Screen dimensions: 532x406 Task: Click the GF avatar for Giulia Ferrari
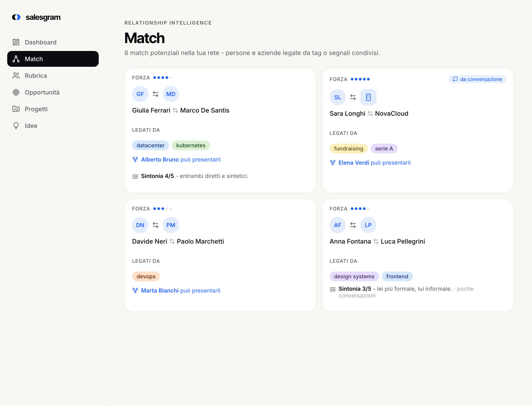click(140, 94)
